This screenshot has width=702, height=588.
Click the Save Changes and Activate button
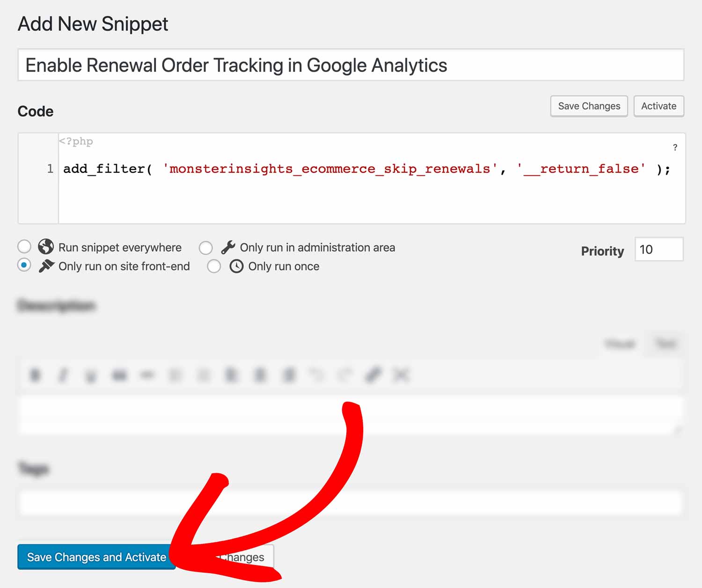[96, 557]
